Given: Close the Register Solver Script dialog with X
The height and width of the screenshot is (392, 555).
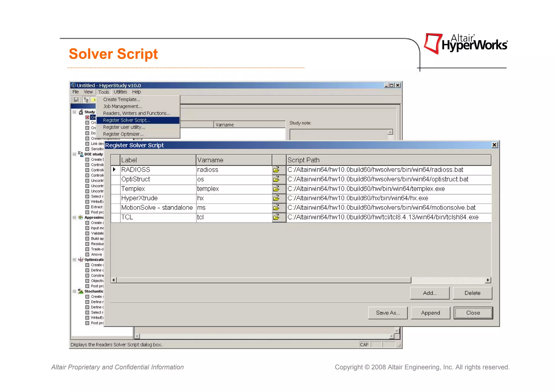Looking at the screenshot, I should [x=494, y=145].
